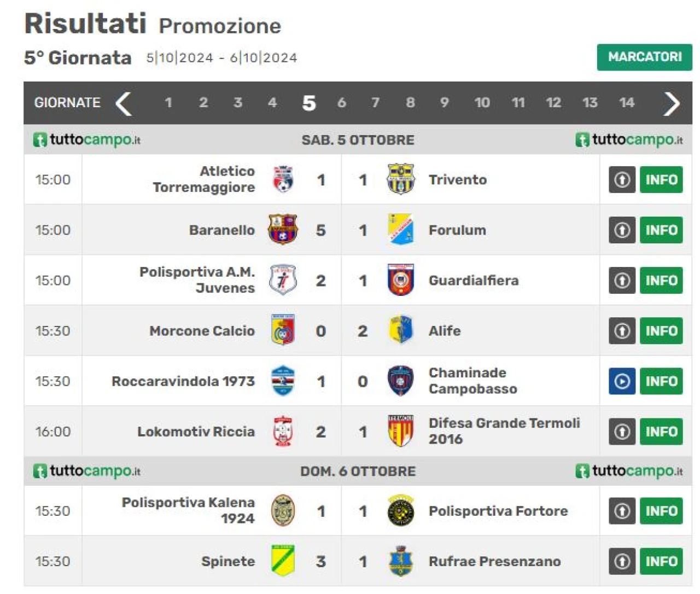Click the Difesa Grande Termoli 2016 crest
The width and height of the screenshot is (700, 594).
pos(400,432)
